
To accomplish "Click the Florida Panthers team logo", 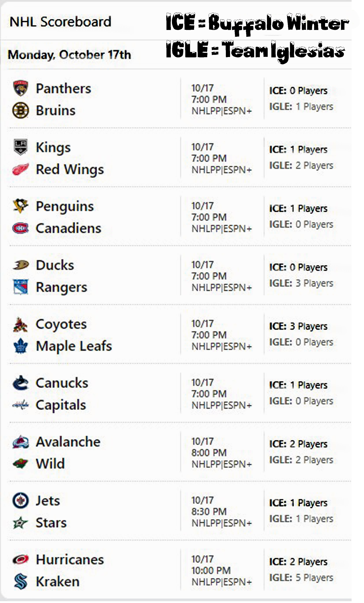I will (x=21, y=88).
